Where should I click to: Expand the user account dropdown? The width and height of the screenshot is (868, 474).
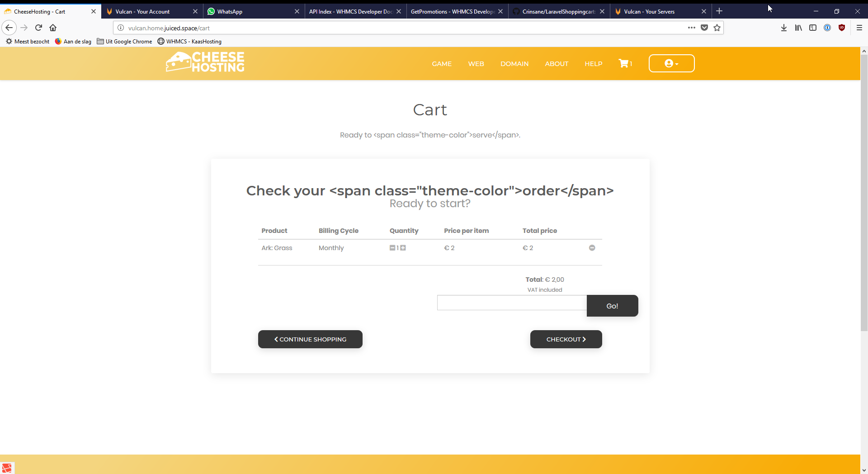tap(671, 64)
